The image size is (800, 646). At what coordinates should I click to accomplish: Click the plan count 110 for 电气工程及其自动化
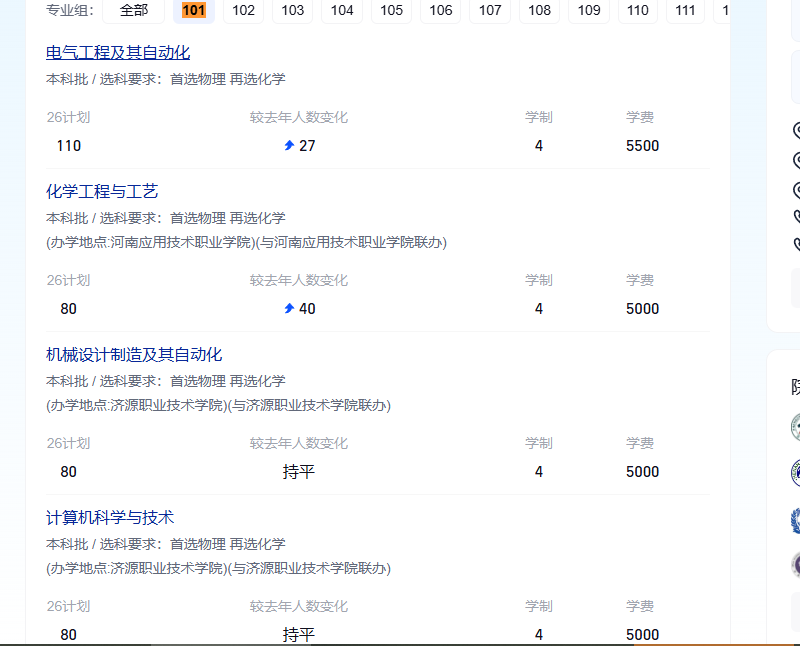69,146
